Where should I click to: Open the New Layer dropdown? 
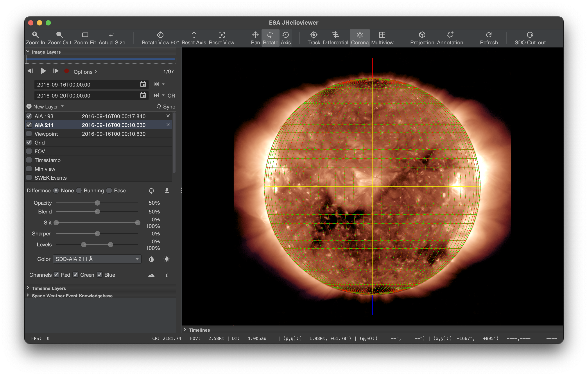pos(45,106)
